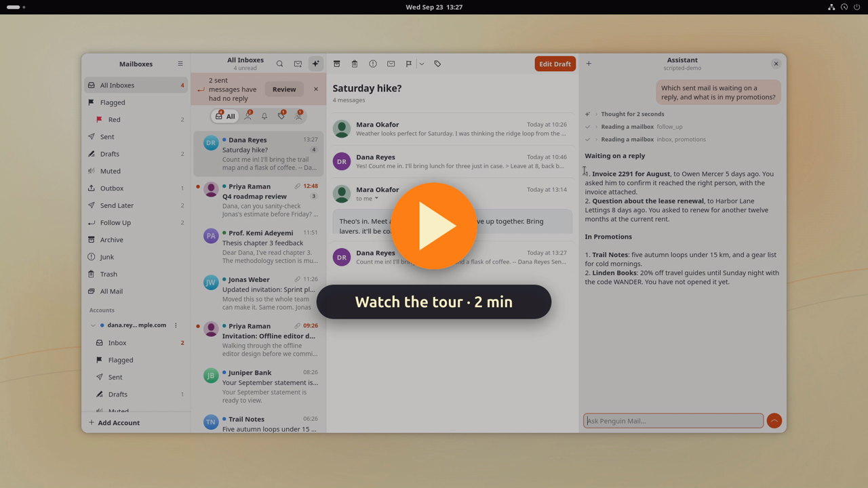Screen dimensions: 868x488
Task: Compose a new message using the envelope icon
Action: [x=298, y=64]
